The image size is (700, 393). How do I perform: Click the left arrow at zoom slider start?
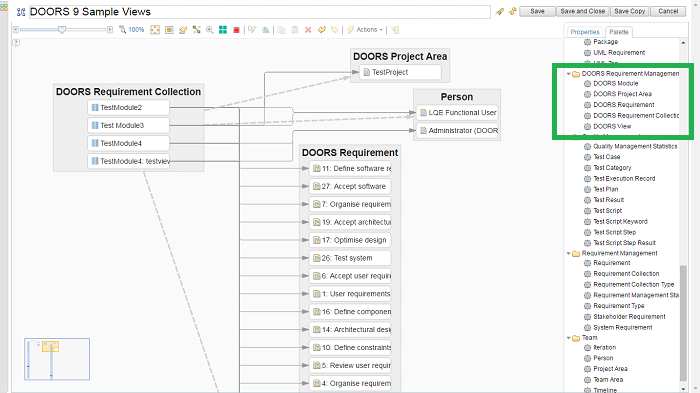coord(16,29)
